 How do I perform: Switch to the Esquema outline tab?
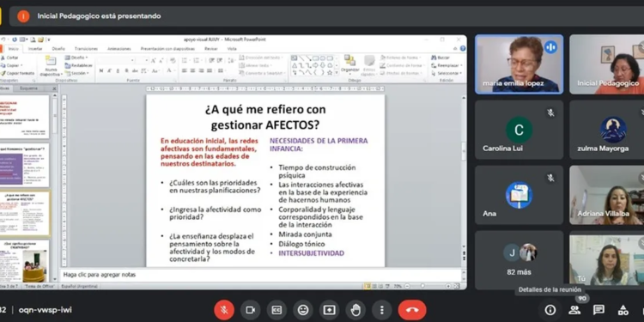pos(28,88)
